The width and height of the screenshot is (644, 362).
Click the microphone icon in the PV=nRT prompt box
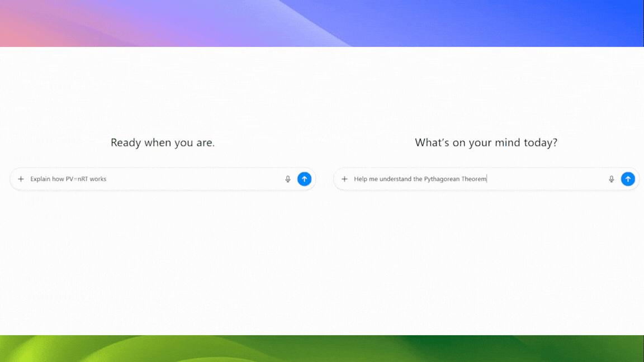[x=288, y=179]
